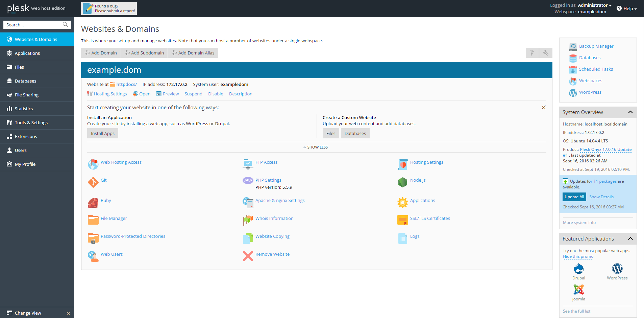Dismiss the website creation hints panel

pyautogui.click(x=543, y=108)
